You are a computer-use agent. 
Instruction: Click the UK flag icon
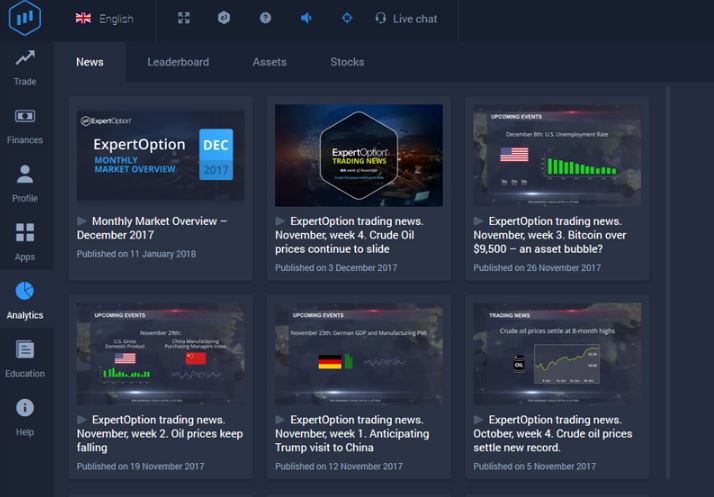83,18
